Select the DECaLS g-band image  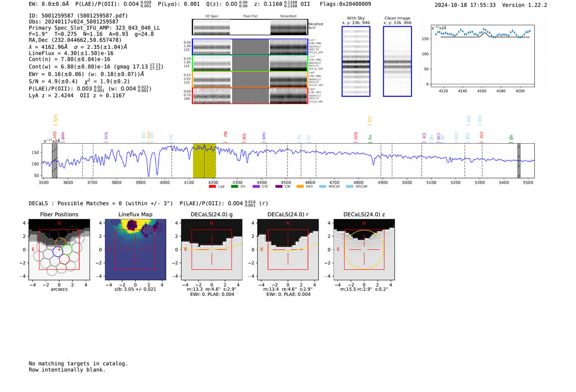(211, 250)
